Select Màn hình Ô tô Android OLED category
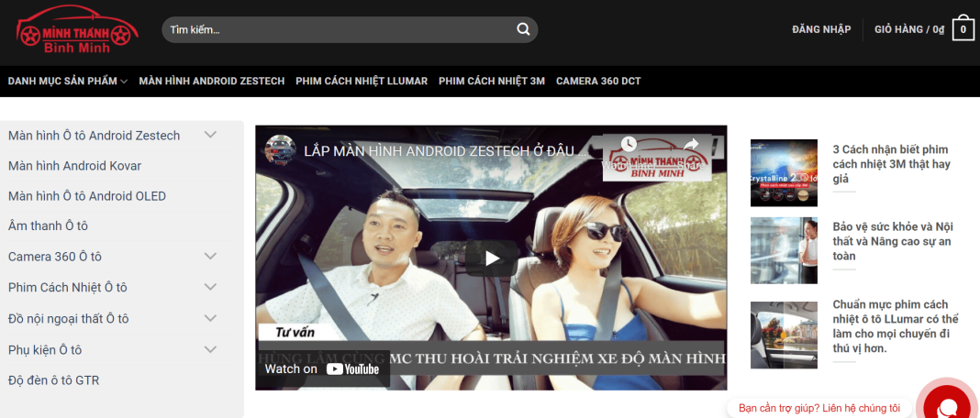The image size is (980, 418). 87,196
